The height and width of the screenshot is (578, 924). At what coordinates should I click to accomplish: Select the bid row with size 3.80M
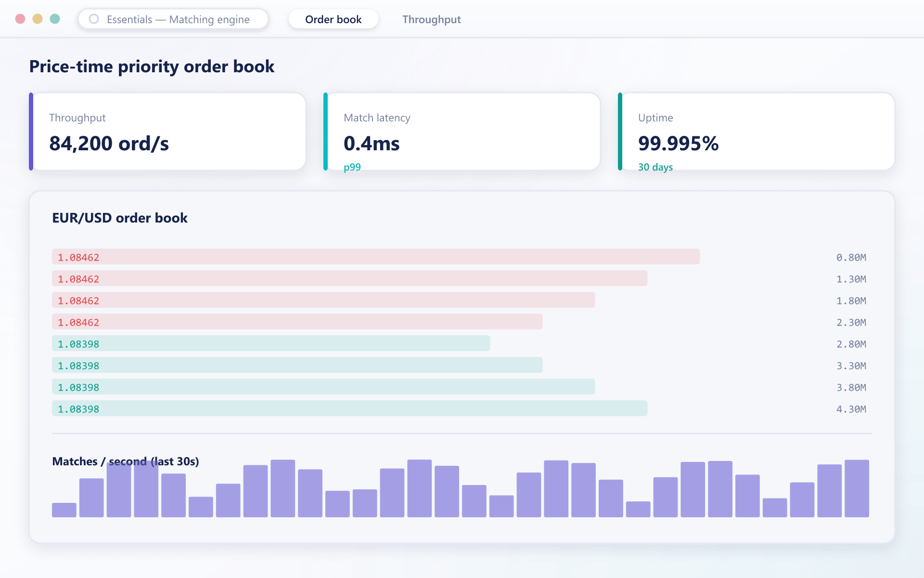tap(462, 387)
